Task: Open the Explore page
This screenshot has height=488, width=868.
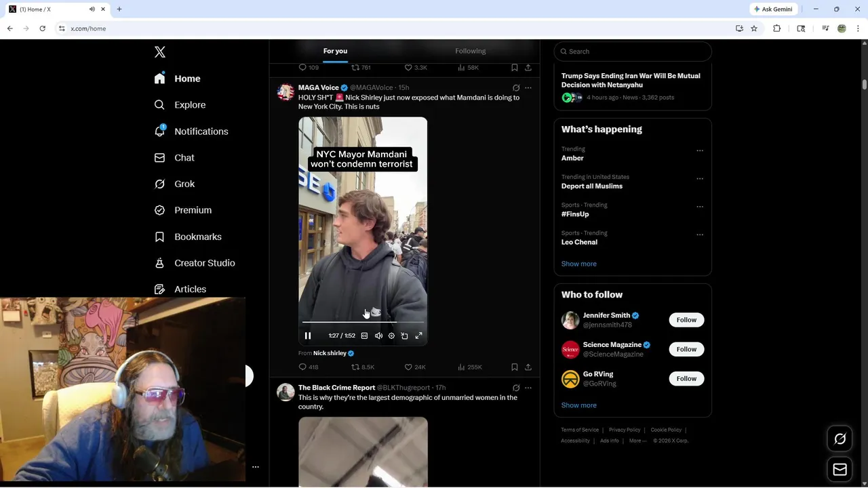Action: [x=180, y=105]
